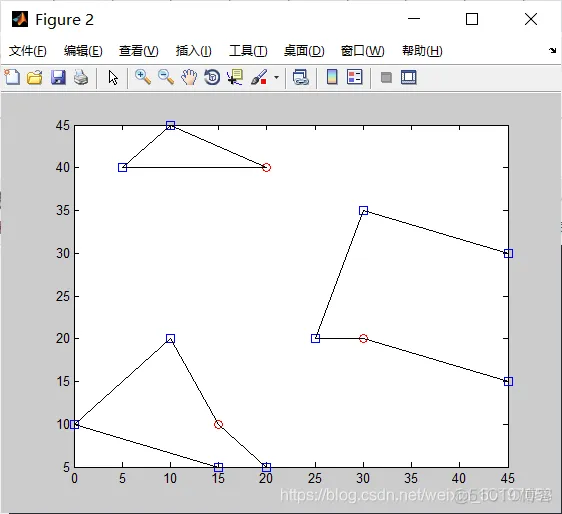
Task: Maximize the Figure 2 window
Action: (x=472, y=19)
